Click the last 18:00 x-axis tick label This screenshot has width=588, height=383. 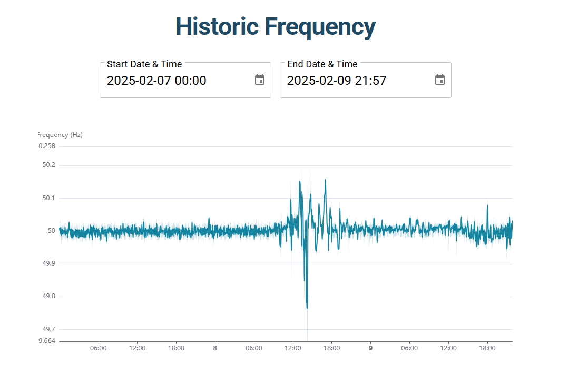pos(487,348)
